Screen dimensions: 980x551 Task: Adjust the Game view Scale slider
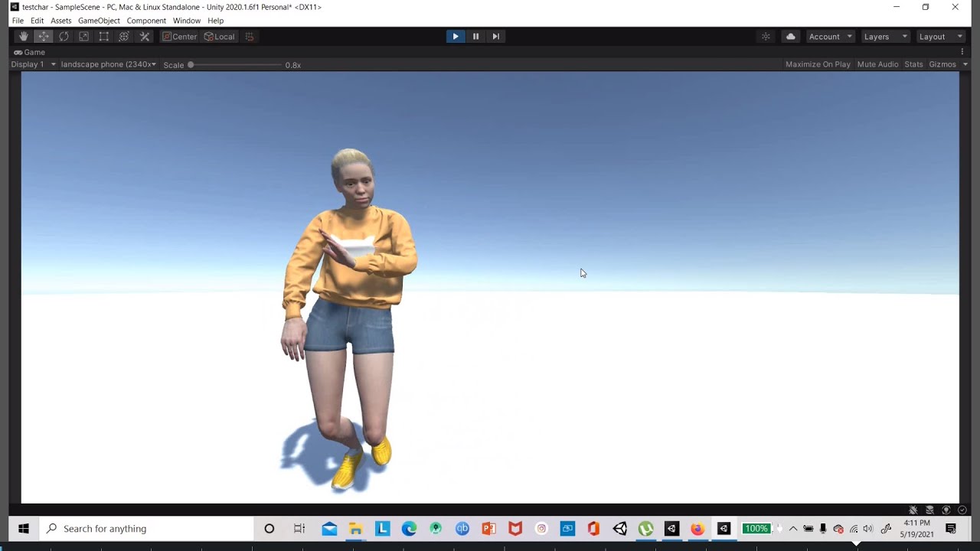(235, 65)
